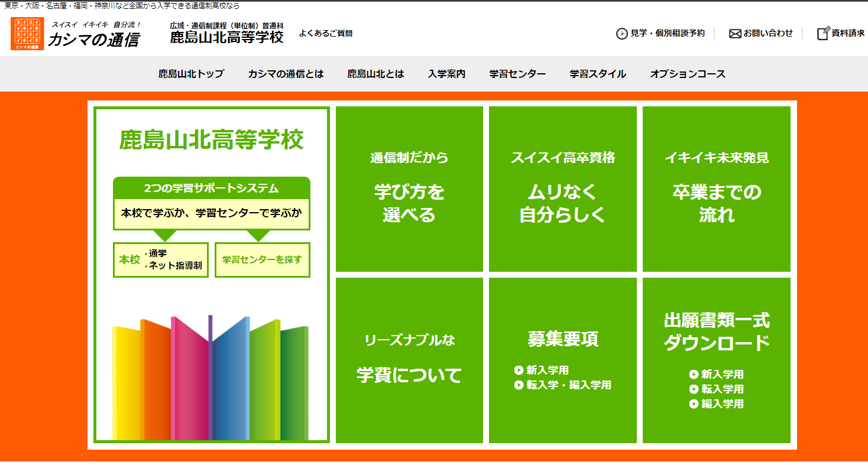Open よくあるご質問 link in header

325,34
